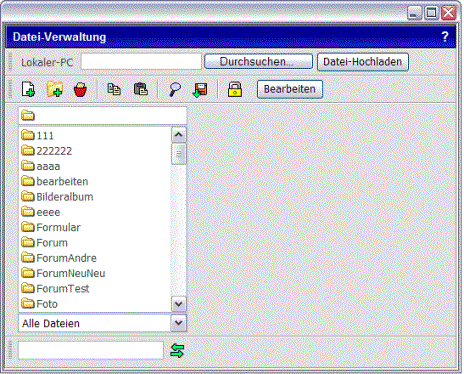Click the folder list scroll up arrow
Viewport: 464px width, 374px height.
point(179,135)
